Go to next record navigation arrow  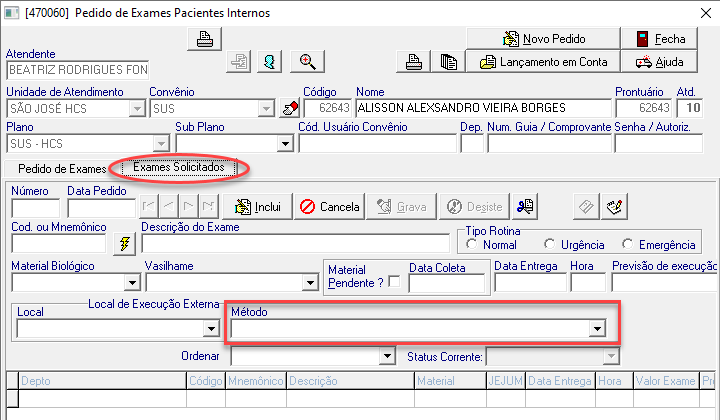coord(188,206)
